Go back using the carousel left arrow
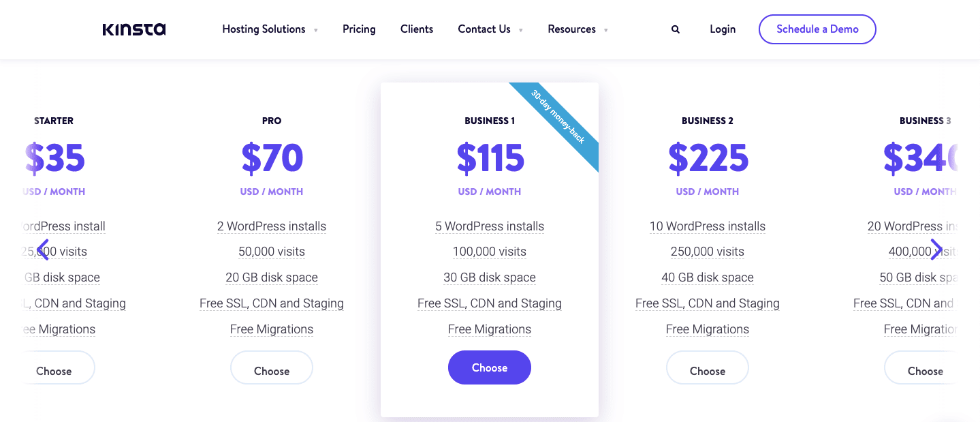980x422 pixels. click(x=43, y=249)
